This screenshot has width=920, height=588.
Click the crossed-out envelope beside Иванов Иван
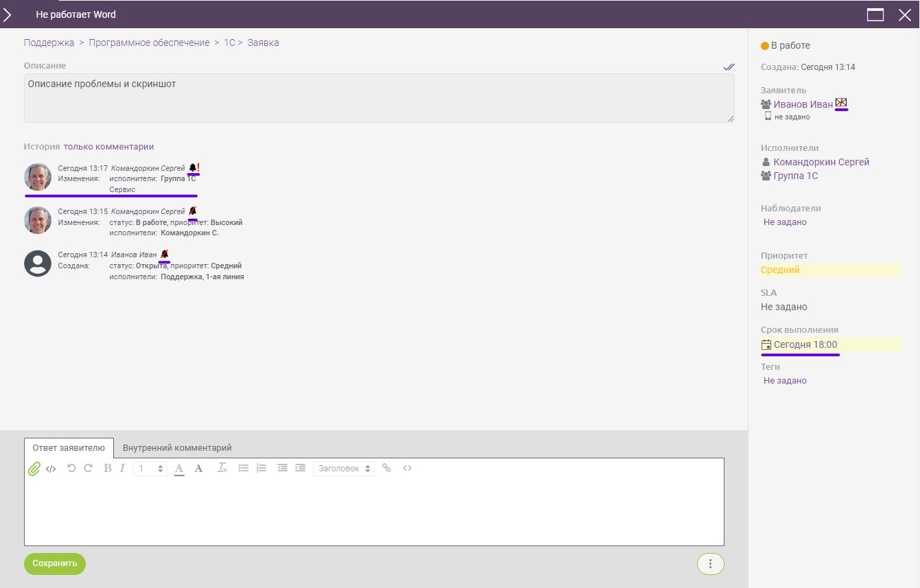click(x=841, y=103)
